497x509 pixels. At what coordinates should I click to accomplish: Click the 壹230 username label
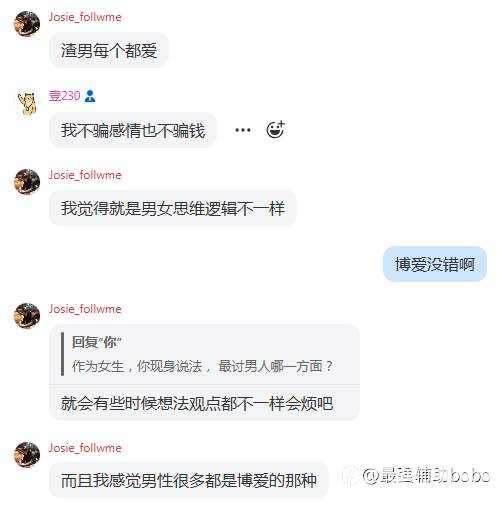pos(64,96)
